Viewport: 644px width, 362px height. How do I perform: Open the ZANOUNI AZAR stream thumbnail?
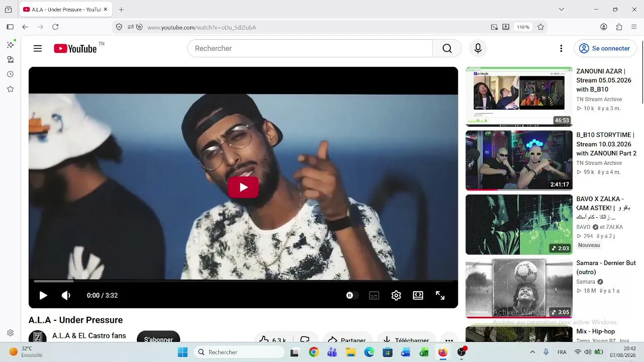click(519, 97)
